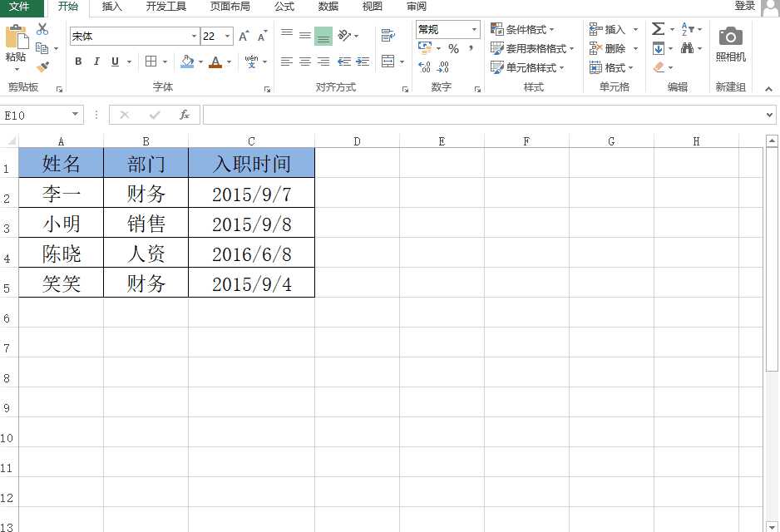Expand the formula bar chevron
Screen dimensions: 780x532
769,115
